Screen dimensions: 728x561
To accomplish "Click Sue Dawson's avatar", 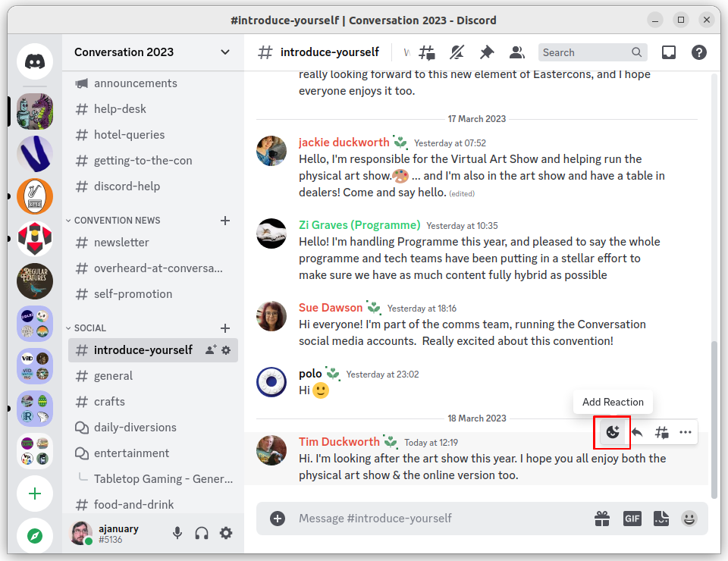I will pyautogui.click(x=271, y=316).
